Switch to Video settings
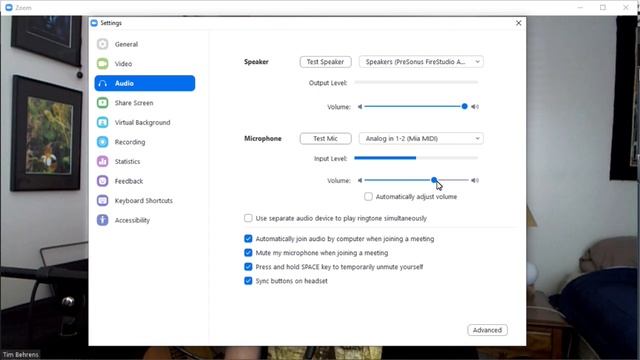The height and width of the screenshot is (360, 640). pyautogui.click(x=144, y=64)
